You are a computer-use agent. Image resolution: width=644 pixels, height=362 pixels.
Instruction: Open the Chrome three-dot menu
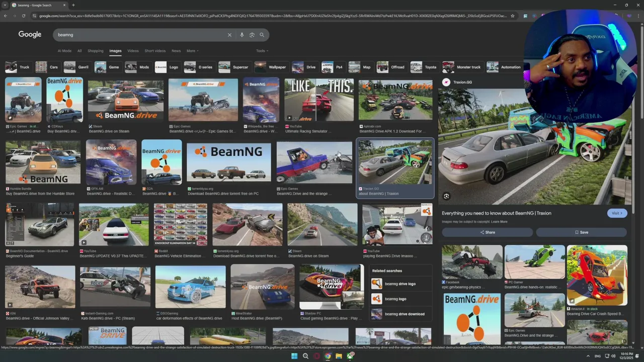pos(639,16)
